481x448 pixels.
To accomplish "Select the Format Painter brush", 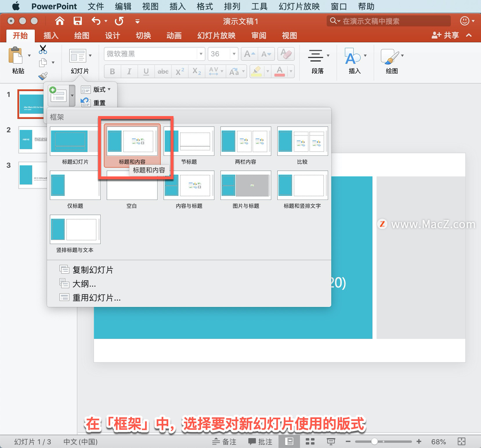I will click(x=43, y=76).
